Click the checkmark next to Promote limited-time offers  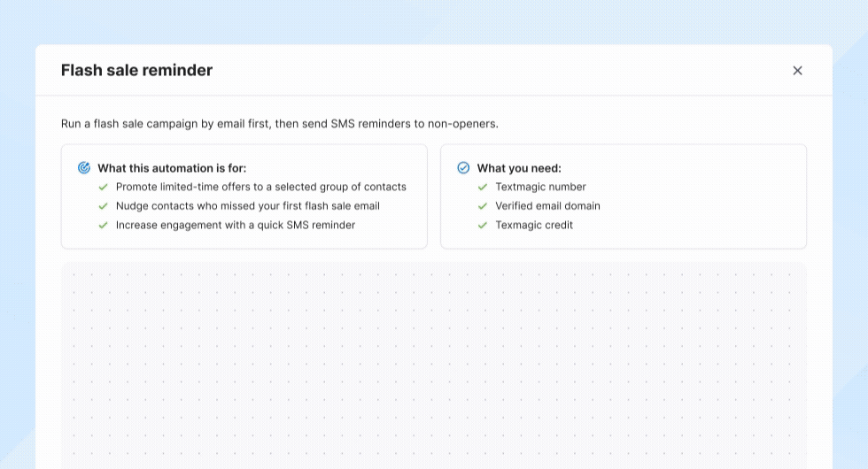click(x=104, y=188)
